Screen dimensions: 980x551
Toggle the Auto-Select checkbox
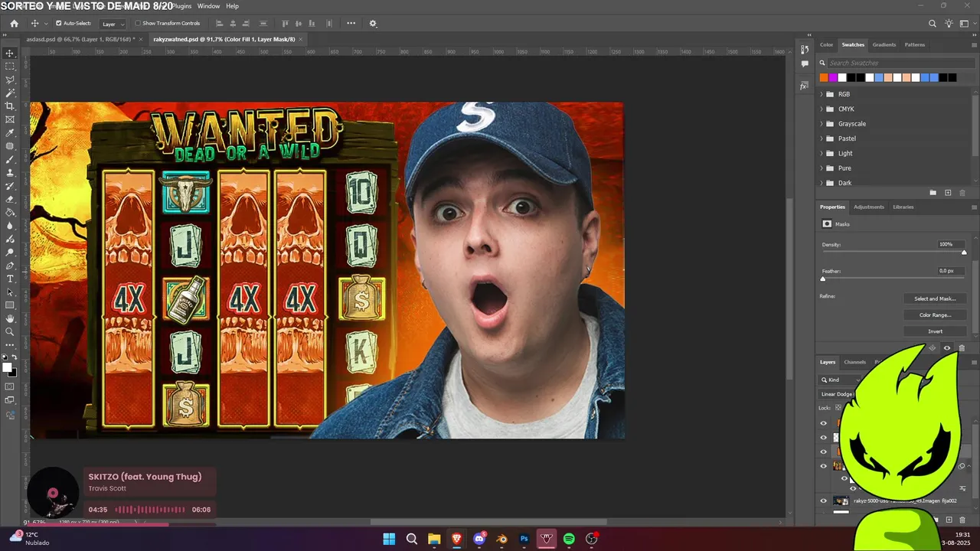click(58, 24)
